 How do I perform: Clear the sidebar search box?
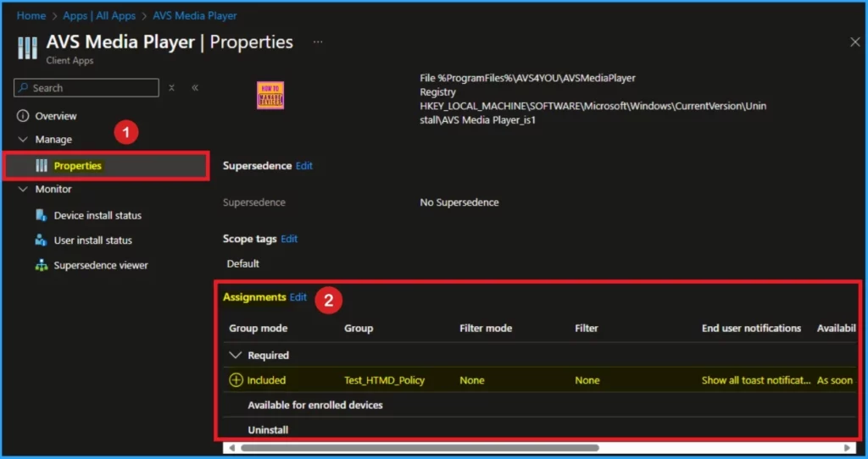coord(171,88)
